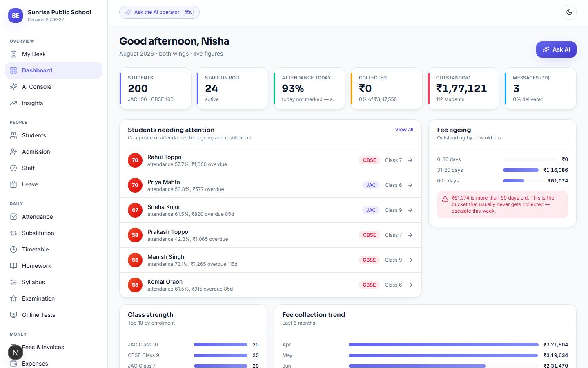Image resolution: width=588 pixels, height=368 pixels.
Task: Click CBSE Class 9 strength row
Action: [193, 355]
